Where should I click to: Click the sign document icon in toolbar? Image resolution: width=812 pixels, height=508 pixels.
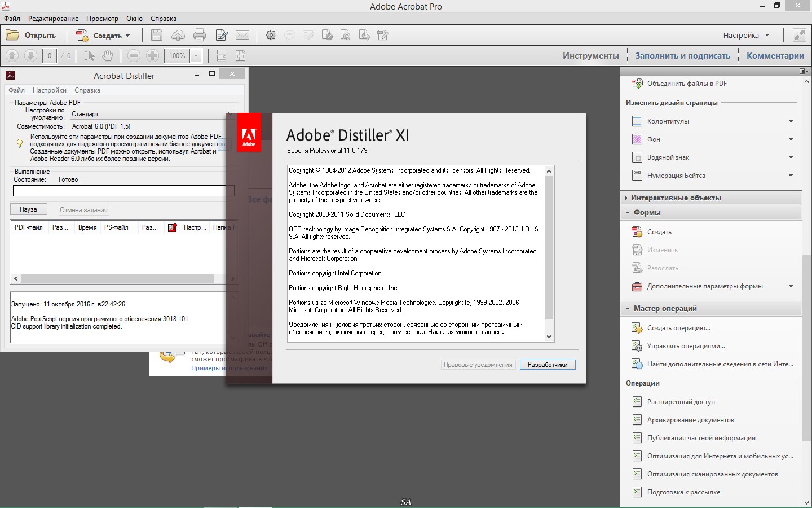click(383, 35)
